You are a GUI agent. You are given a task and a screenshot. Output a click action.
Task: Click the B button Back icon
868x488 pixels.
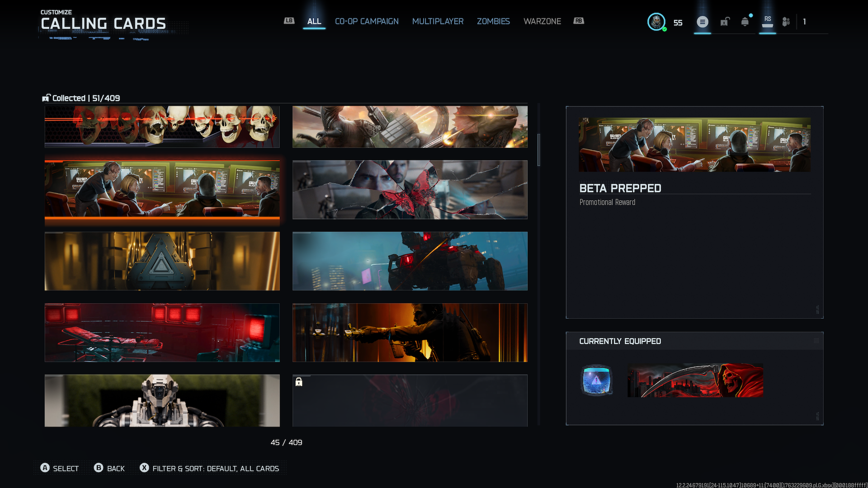[x=99, y=468]
